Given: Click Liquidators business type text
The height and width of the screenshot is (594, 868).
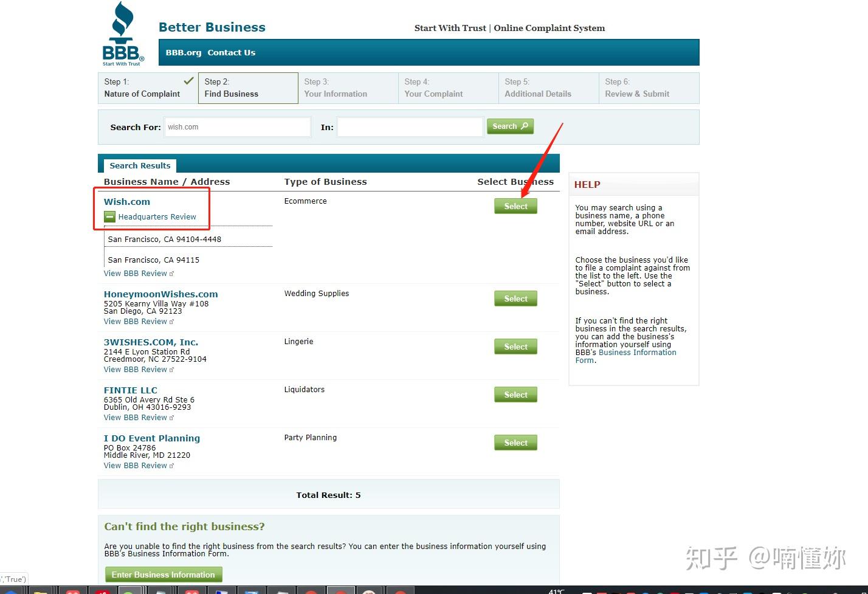Looking at the screenshot, I should pos(304,390).
